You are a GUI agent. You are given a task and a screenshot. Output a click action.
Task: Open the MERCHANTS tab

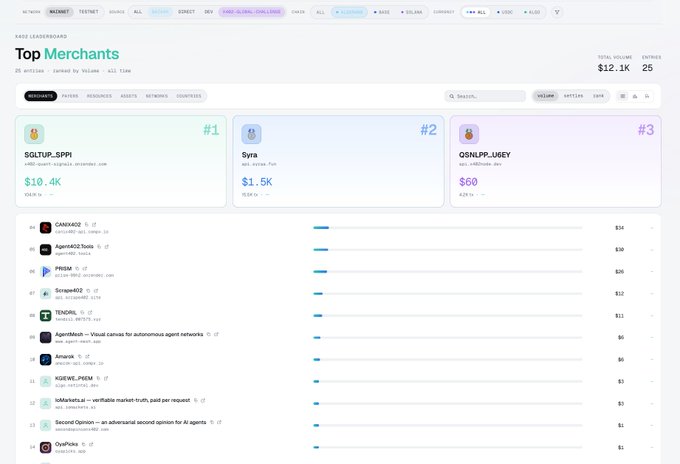point(41,96)
